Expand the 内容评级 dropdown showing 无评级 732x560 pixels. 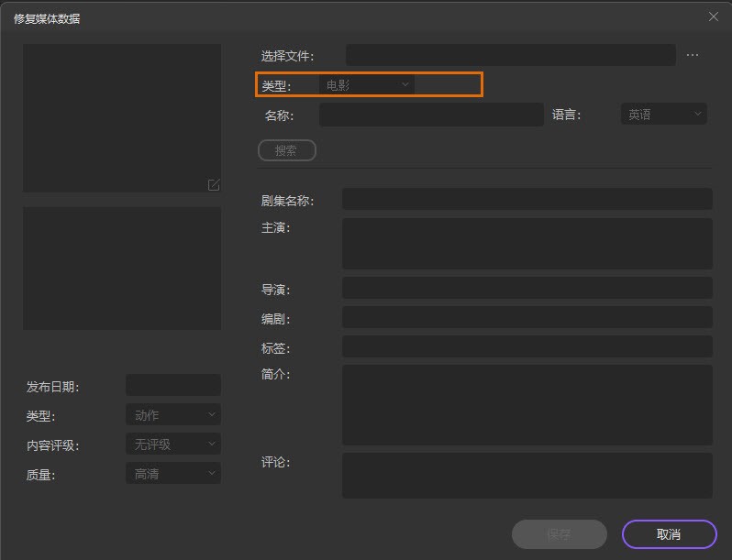pyautogui.click(x=173, y=445)
